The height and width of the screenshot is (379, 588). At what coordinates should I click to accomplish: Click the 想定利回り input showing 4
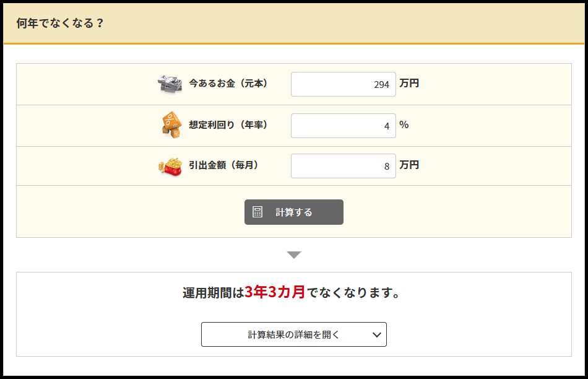(x=343, y=126)
